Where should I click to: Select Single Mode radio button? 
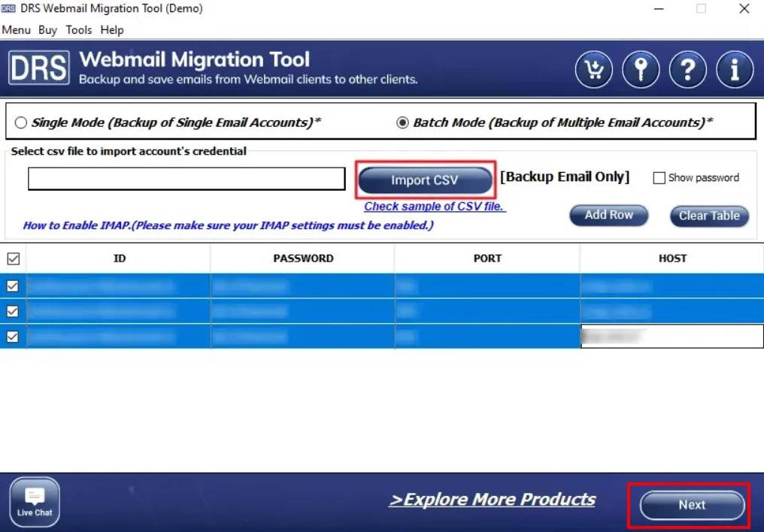coord(21,122)
